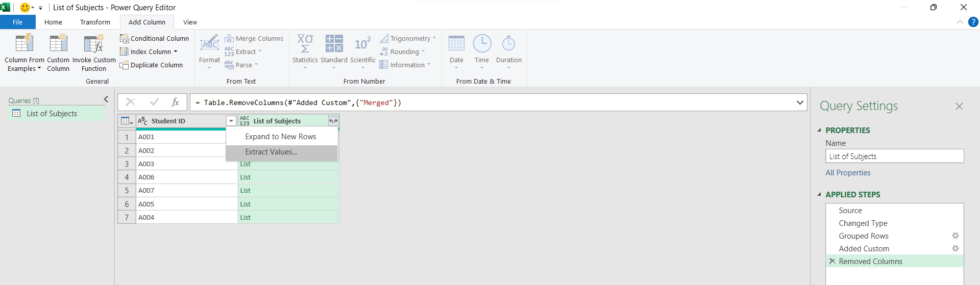The height and width of the screenshot is (285, 980).
Task: Open Quick Access Toolbar customize arrow
Action: (40, 8)
